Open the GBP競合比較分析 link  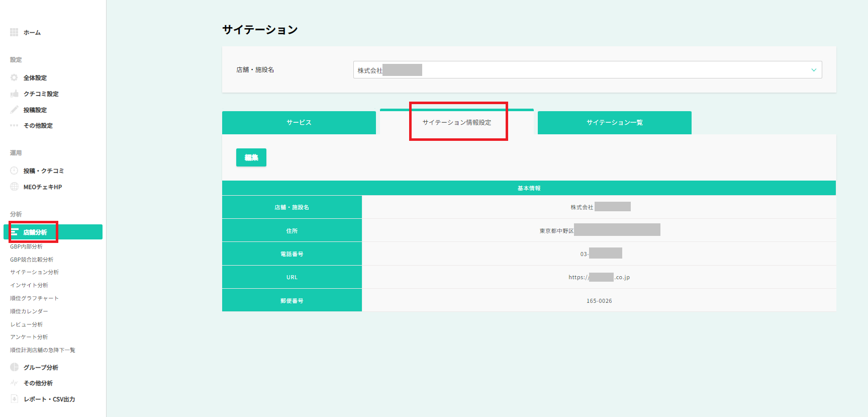click(x=32, y=260)
